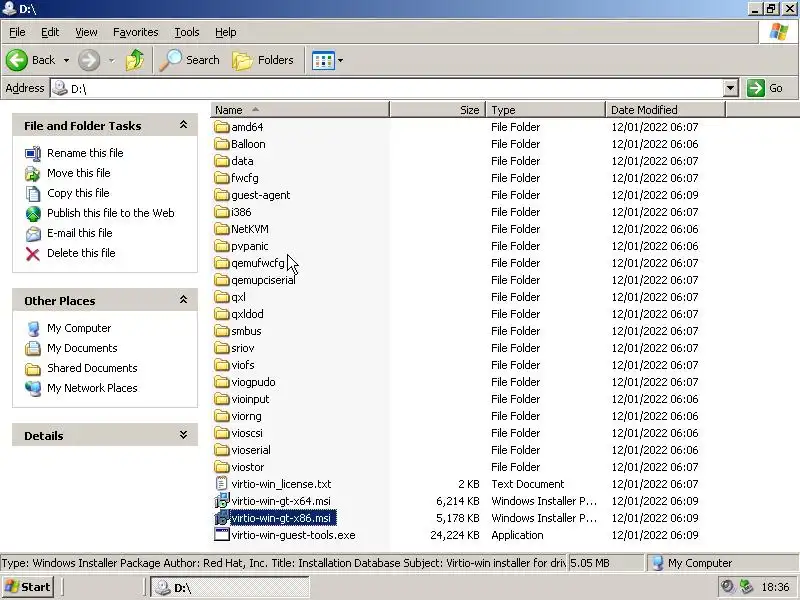This screenshot has width=800, height=600.
Task: Click Copy this file
Action: click(78, 193)
